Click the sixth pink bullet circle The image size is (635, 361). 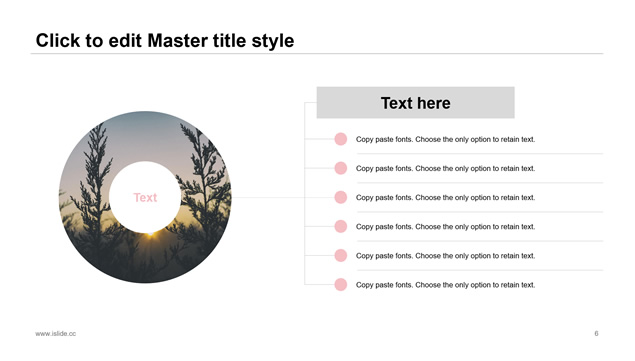(341, 284)
